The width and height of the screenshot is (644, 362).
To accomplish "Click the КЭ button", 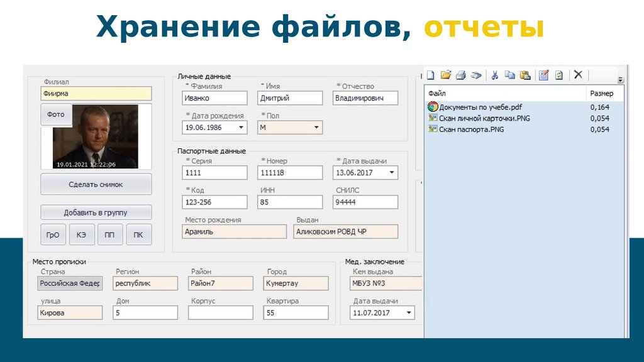I will coord(81,235).
